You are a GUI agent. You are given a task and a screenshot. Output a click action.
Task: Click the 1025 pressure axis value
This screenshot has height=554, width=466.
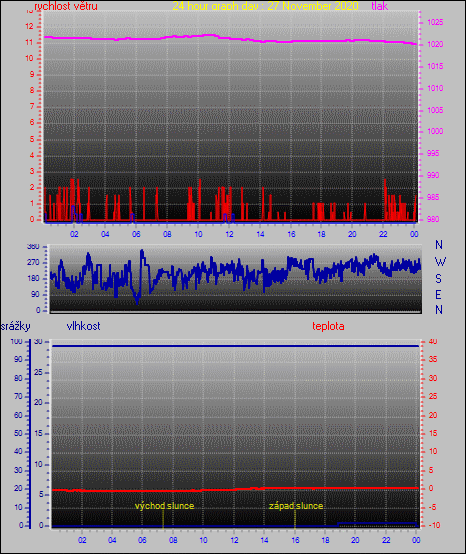pyautogui.click(x=435, y=23)
